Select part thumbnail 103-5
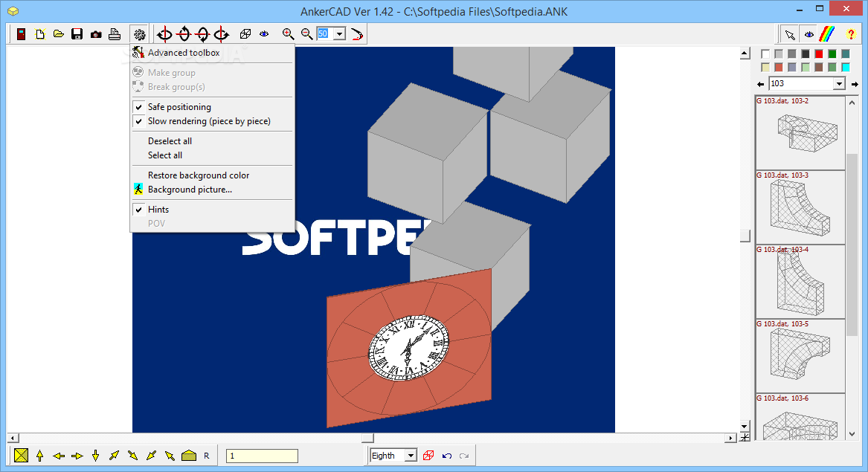 tap(800, 356)
